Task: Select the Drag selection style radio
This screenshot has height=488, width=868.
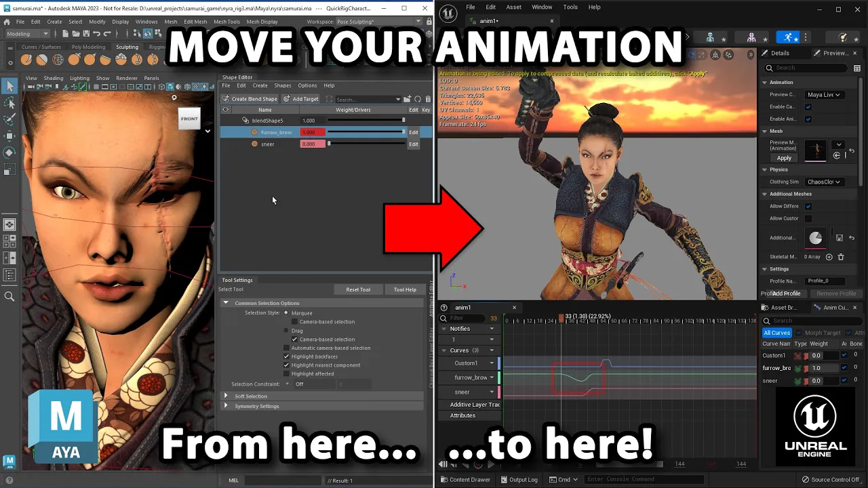Action: point(286,331)
